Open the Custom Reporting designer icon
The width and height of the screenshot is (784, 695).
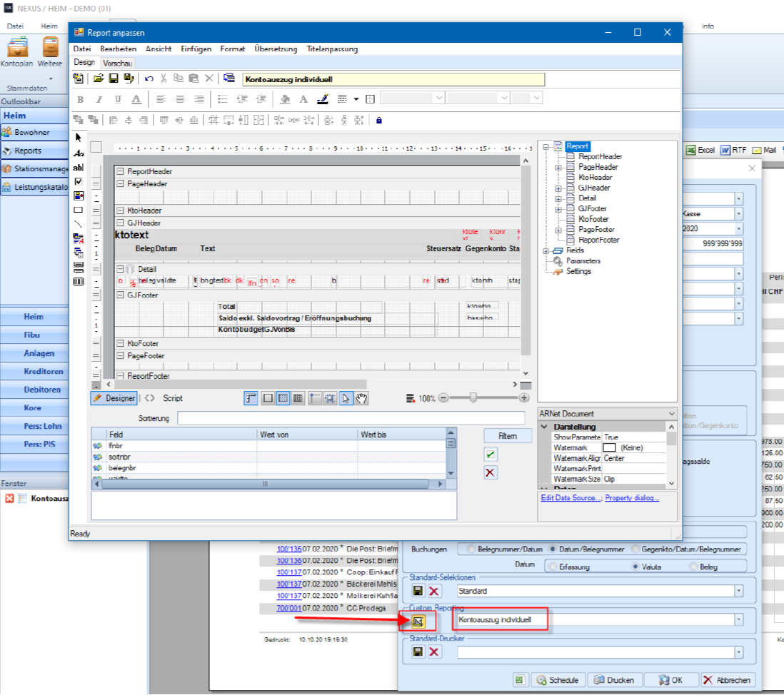click(x=419, y=621)
